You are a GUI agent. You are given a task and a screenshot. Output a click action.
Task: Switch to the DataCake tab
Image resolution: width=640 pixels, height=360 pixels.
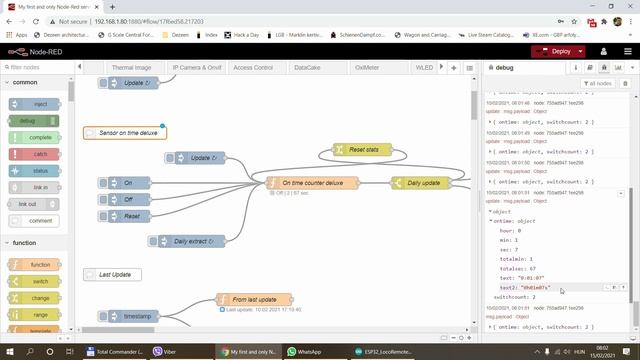[x=307, y=68]
